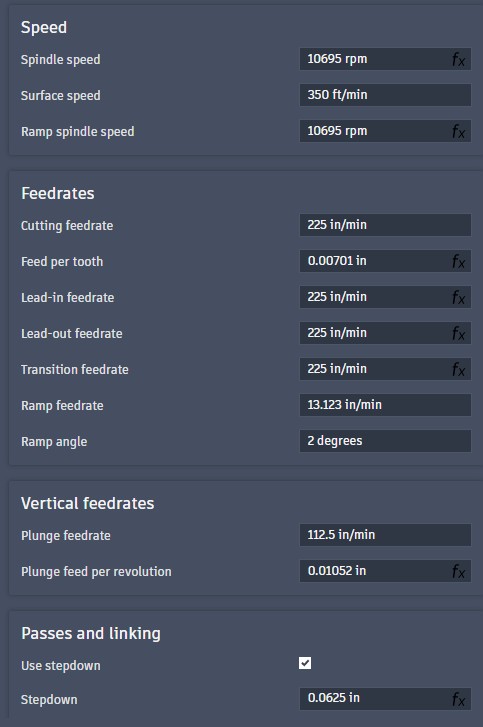Click the fx icon for Transition feedrate
The image size is (483, 727).
(458, 370)
